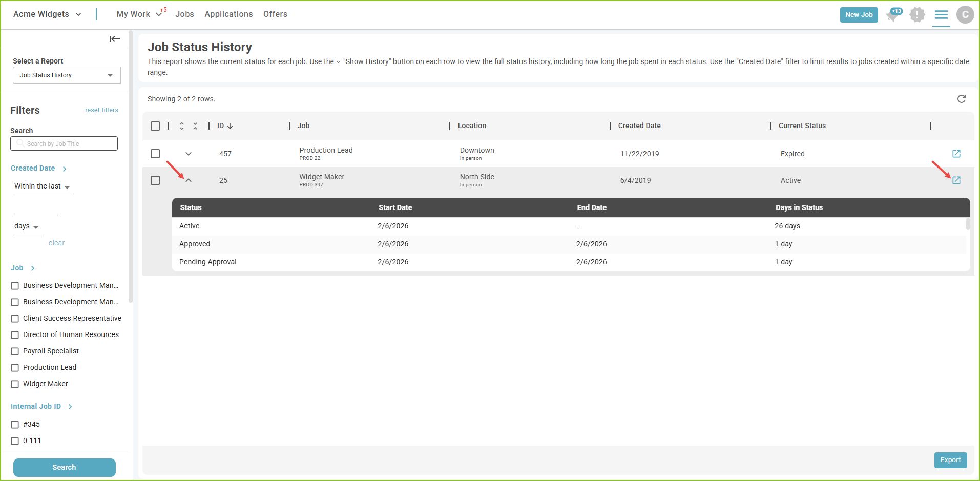Select all rows with header checkbox
980x481 pixels.
(155, 126)
